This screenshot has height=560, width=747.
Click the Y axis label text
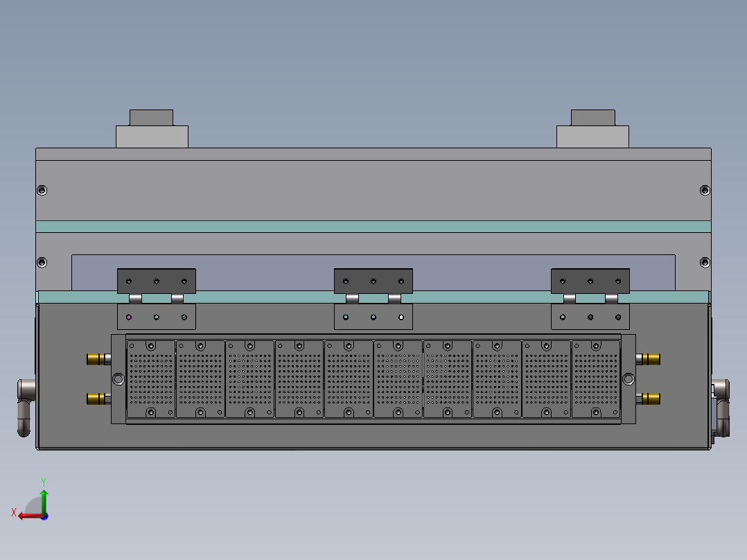click(44, 482)
